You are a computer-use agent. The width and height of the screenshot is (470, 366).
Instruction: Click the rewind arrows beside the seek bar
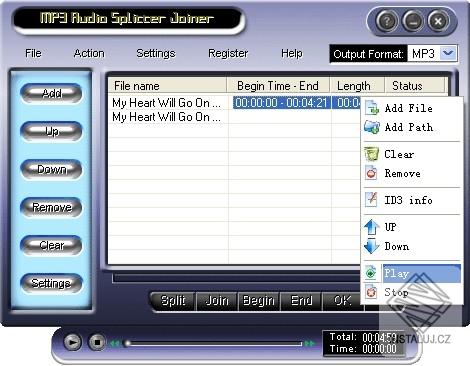(114, 343)
